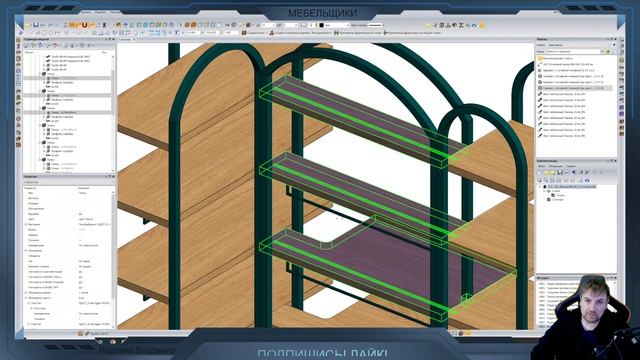Open 'Сервис' menu in library panel
The image size is (640, 360).
pos(571,166)
